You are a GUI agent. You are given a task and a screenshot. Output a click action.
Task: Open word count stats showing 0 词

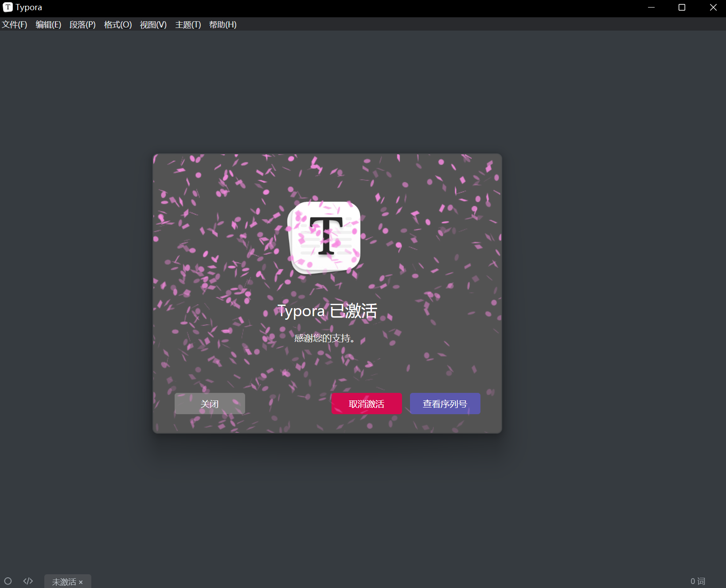coord(697,581)
